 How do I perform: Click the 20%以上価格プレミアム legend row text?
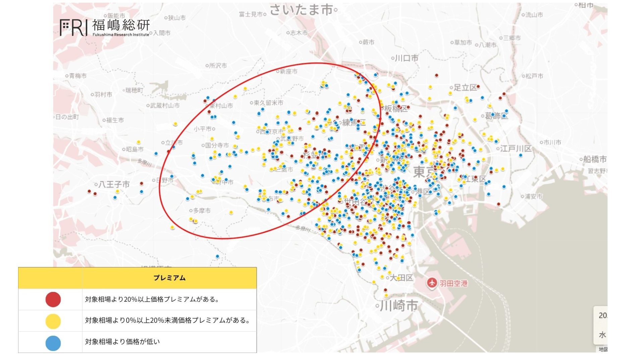tap(152, 299)
